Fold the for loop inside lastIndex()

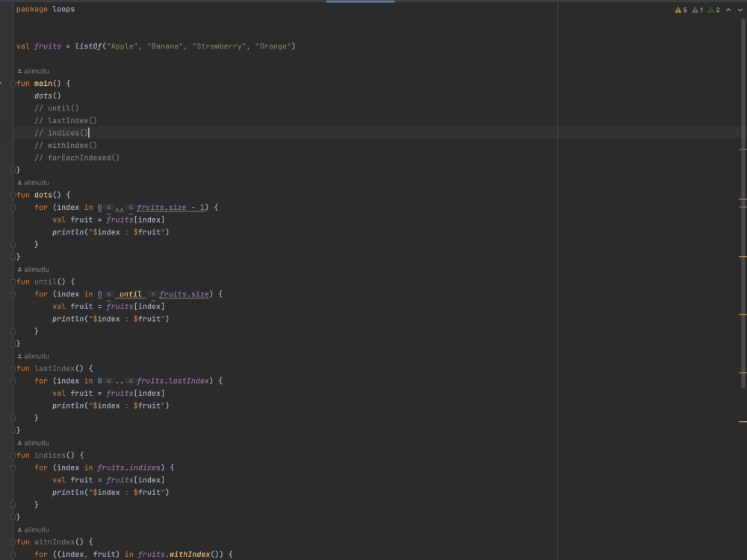click(13, 381)
